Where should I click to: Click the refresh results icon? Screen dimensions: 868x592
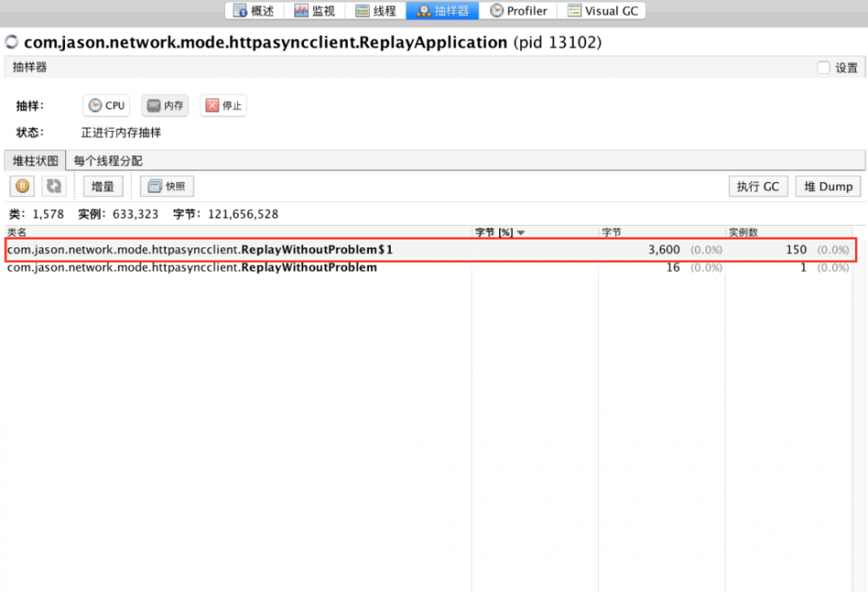(x=54, y=186)
